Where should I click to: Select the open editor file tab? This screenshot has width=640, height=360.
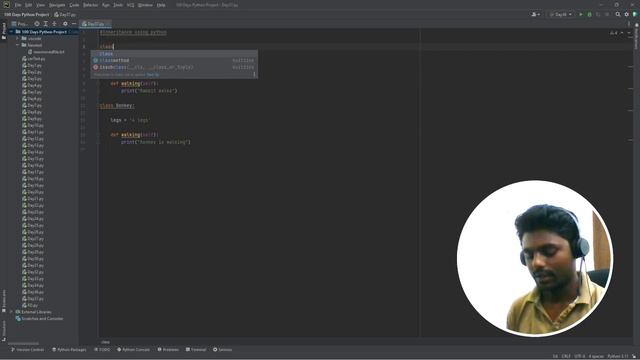pos(95,24)
